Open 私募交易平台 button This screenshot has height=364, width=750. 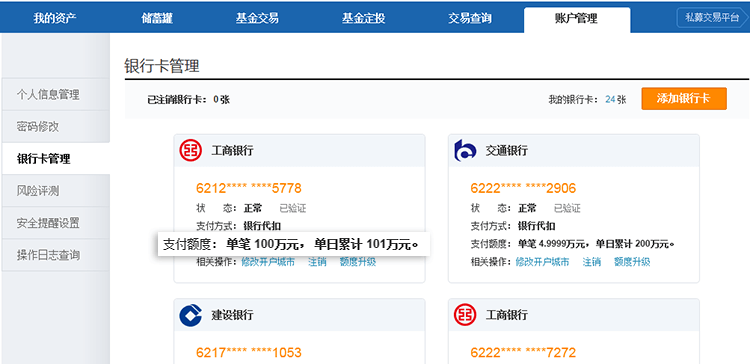tap(713, 18)
